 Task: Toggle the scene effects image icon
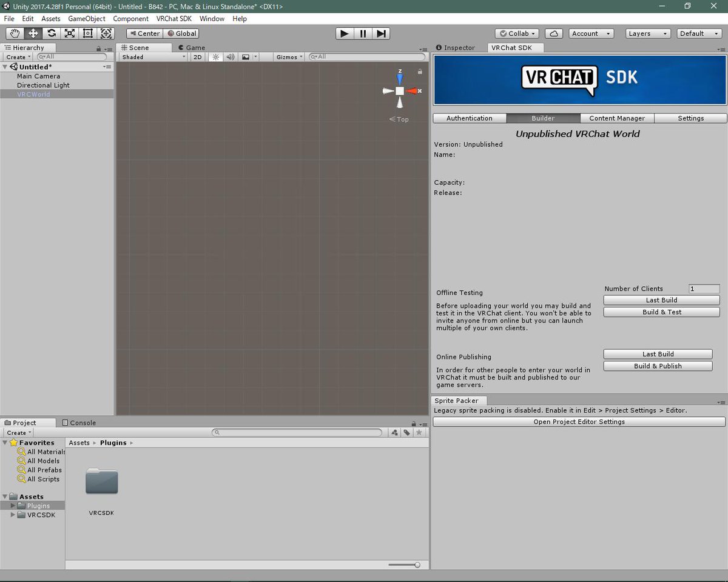point(245,57)
